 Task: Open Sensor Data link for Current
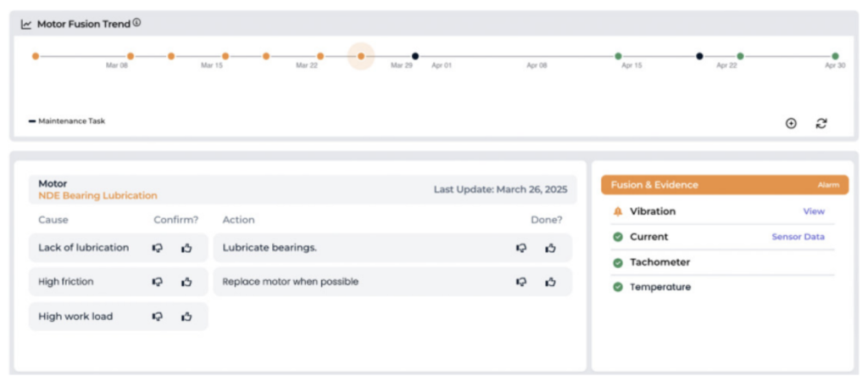797,237
